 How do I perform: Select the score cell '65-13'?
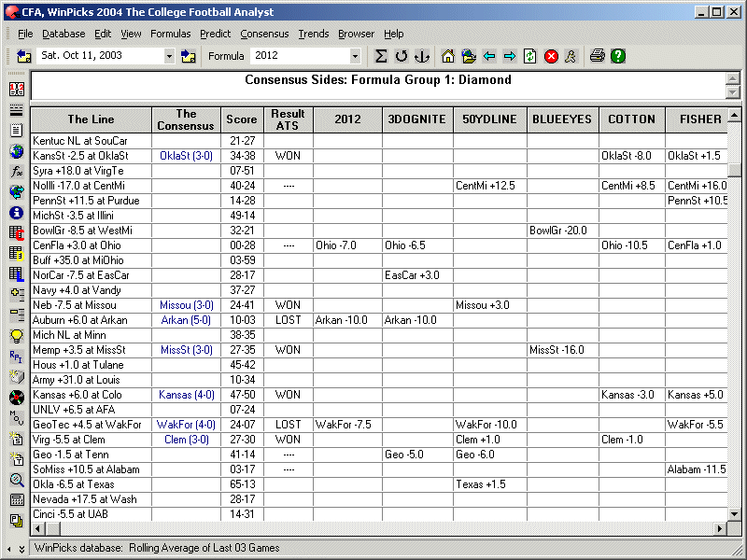coord(242,484)
